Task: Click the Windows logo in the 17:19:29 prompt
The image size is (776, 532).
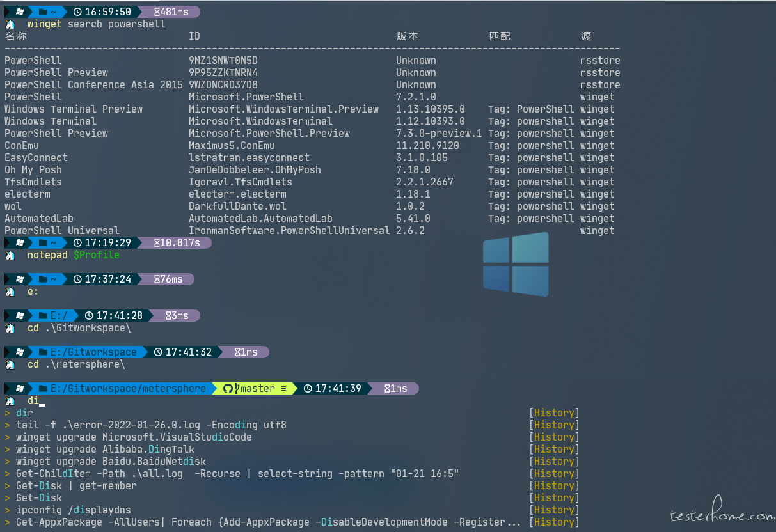Action: [x=20, y=243]
